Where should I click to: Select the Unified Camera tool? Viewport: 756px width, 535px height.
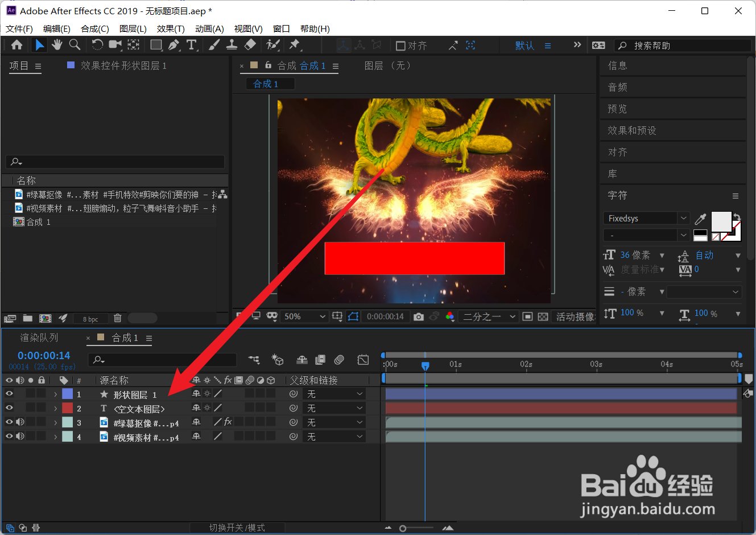115,45
